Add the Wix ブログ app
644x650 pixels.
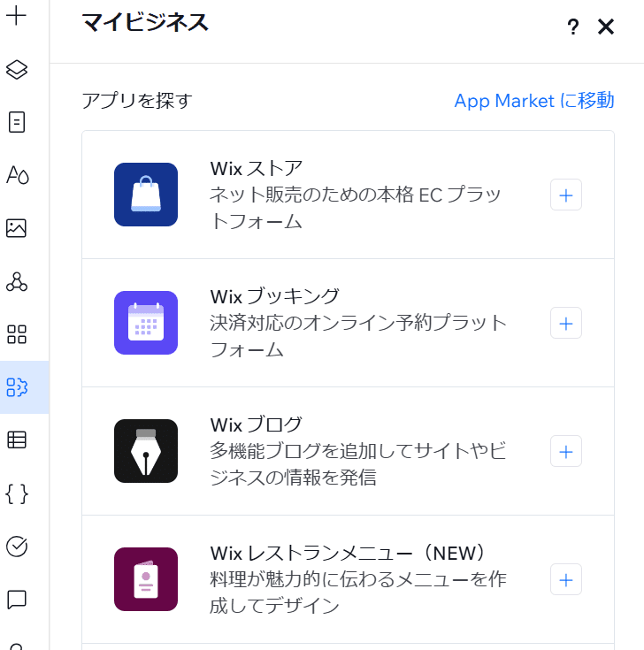566,451
